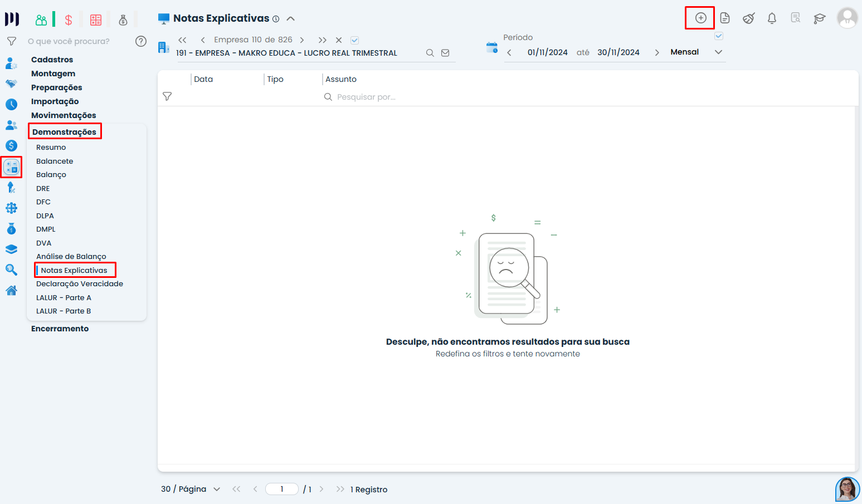The image size is (862, 504).
Task: Open the calendar icon beside Período
Action: tap(491, 47)
